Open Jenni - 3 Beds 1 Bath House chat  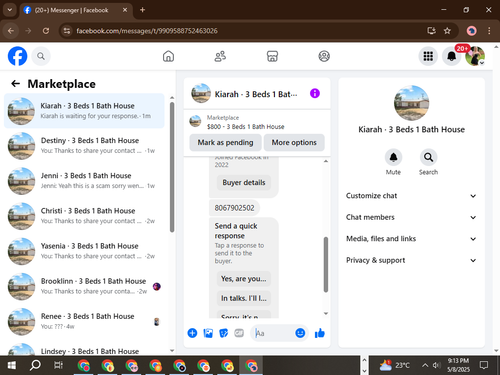click(x=84, y=181)
